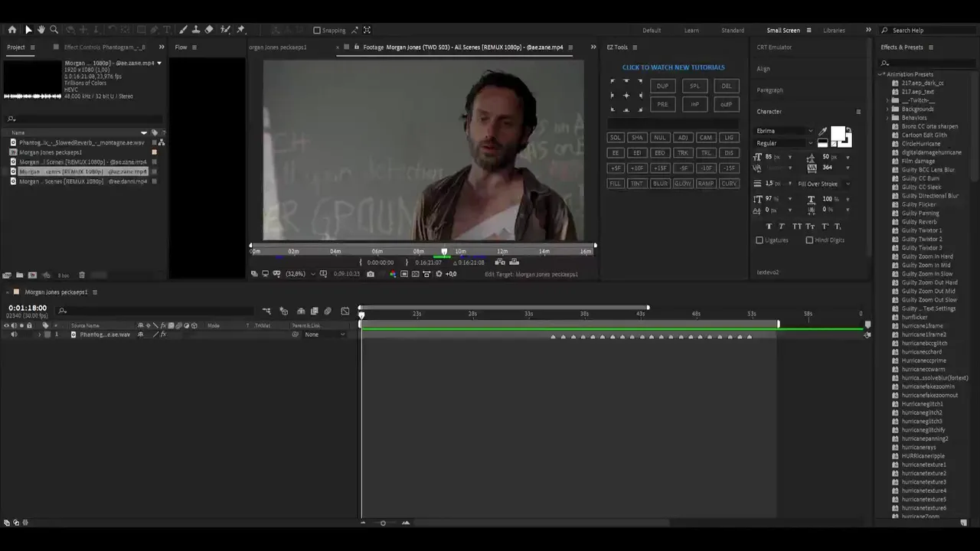This screenshot has height=551, width=980.
Task: Click the snapshot camera icon in viewer
Action: pyautogui.click(x=371, y=274)
